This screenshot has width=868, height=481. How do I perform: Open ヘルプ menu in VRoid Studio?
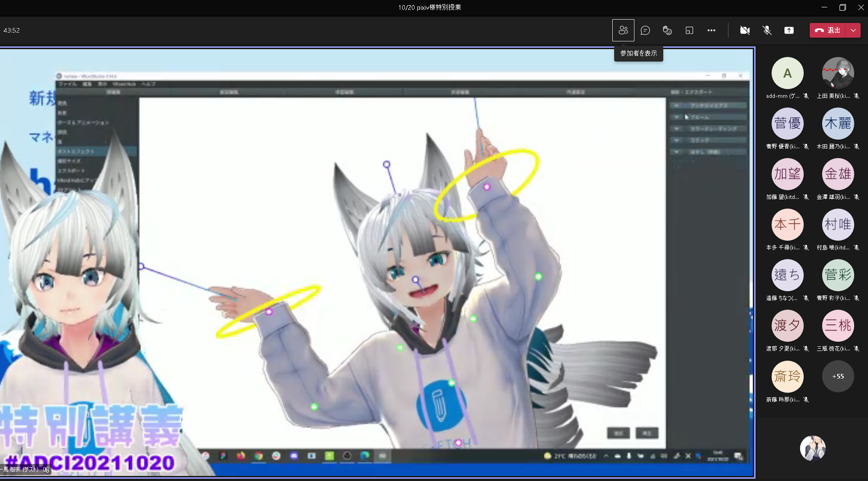pyautogui.click(x=148, y=84)
